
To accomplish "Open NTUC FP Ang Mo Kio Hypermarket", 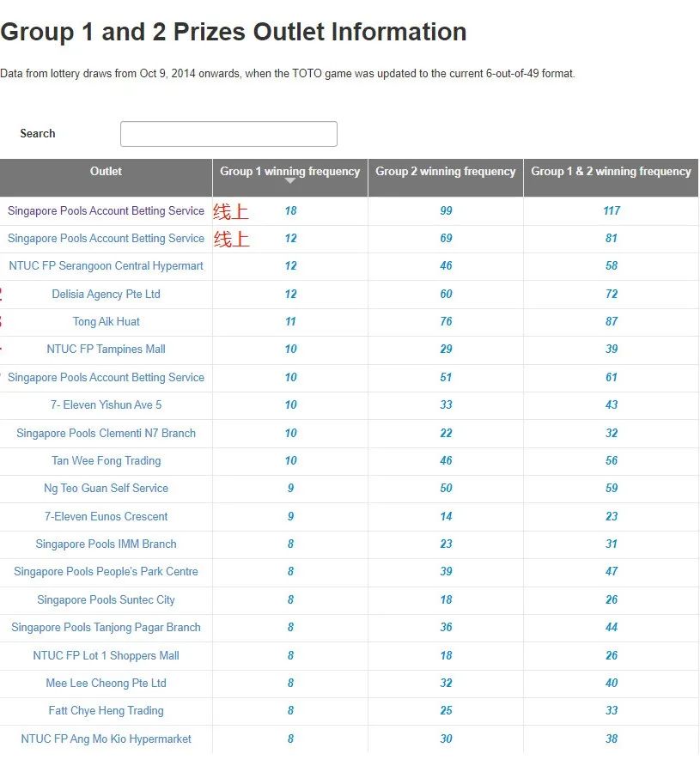I will click(x=106, y=739).
